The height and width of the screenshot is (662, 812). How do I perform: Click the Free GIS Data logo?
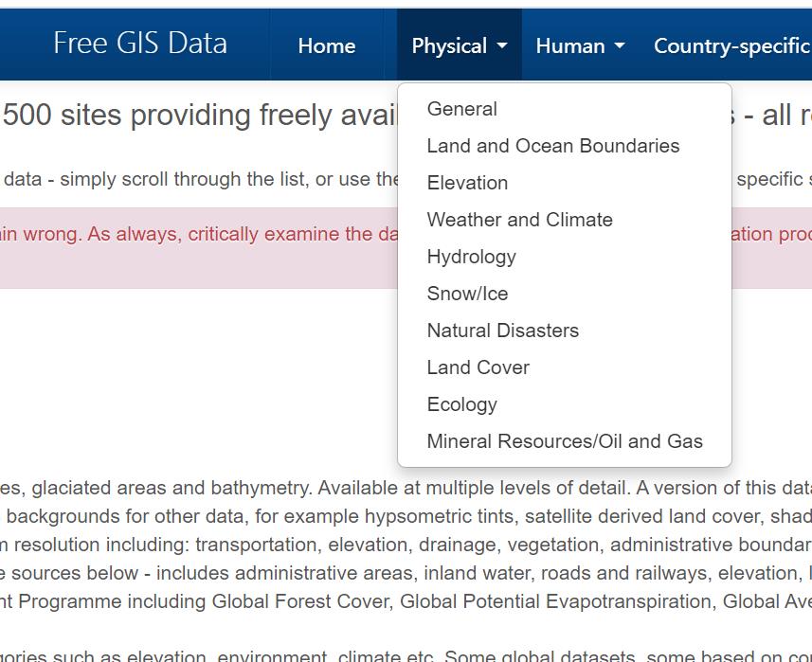(x=140, y=43)
